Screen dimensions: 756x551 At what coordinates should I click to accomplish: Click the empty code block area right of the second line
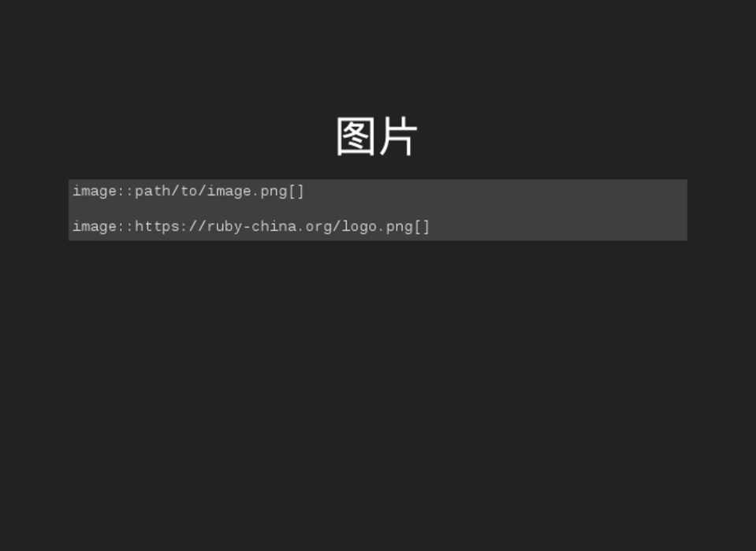pos(560,227)
